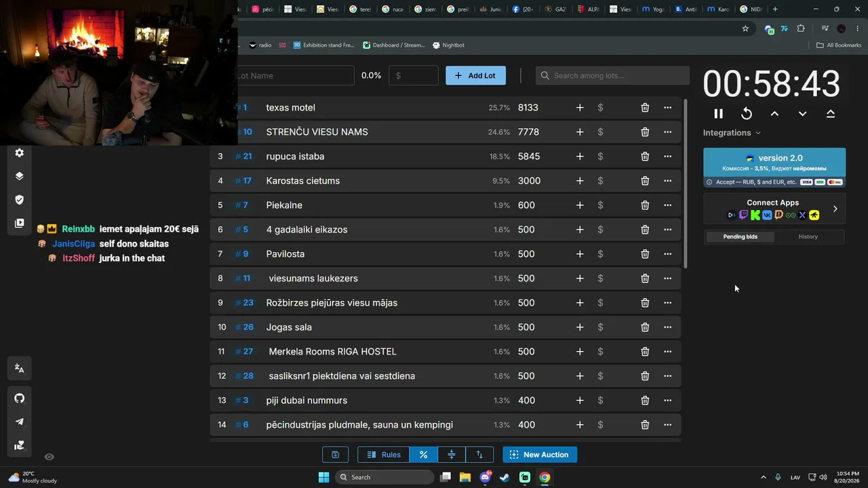The image size is (868, 488).
Task: Click dollar icon on Rožbirzes piejūras row
Action: click(x=600, y=303)
